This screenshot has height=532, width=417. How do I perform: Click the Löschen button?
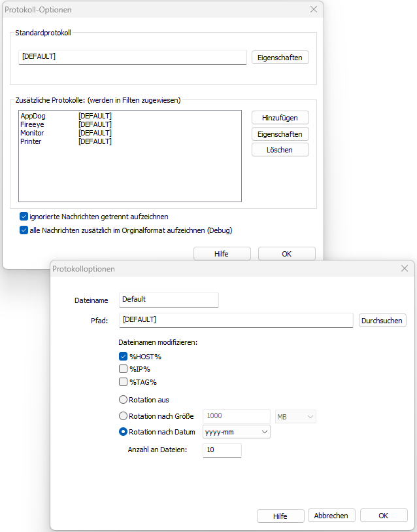point(280,150)
